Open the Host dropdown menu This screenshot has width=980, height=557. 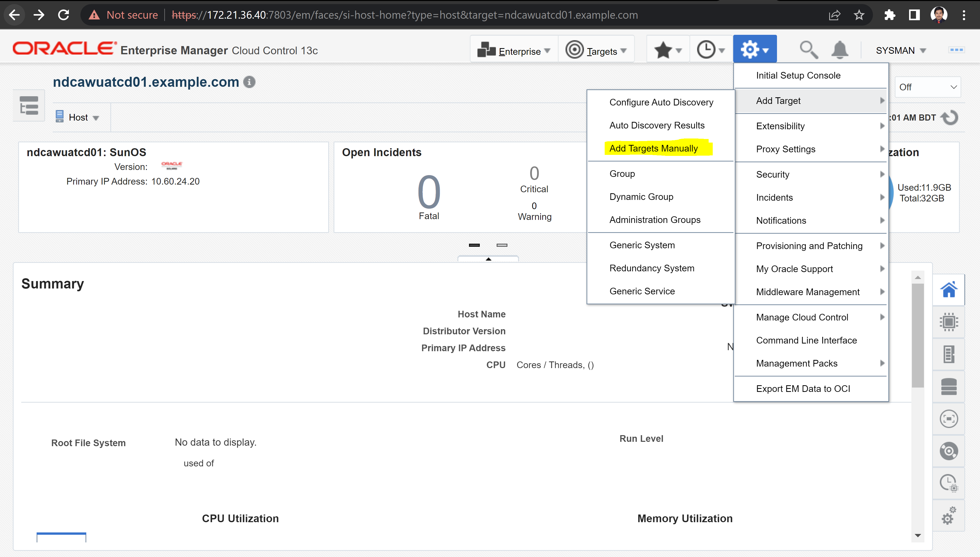[x=78, y=117]
